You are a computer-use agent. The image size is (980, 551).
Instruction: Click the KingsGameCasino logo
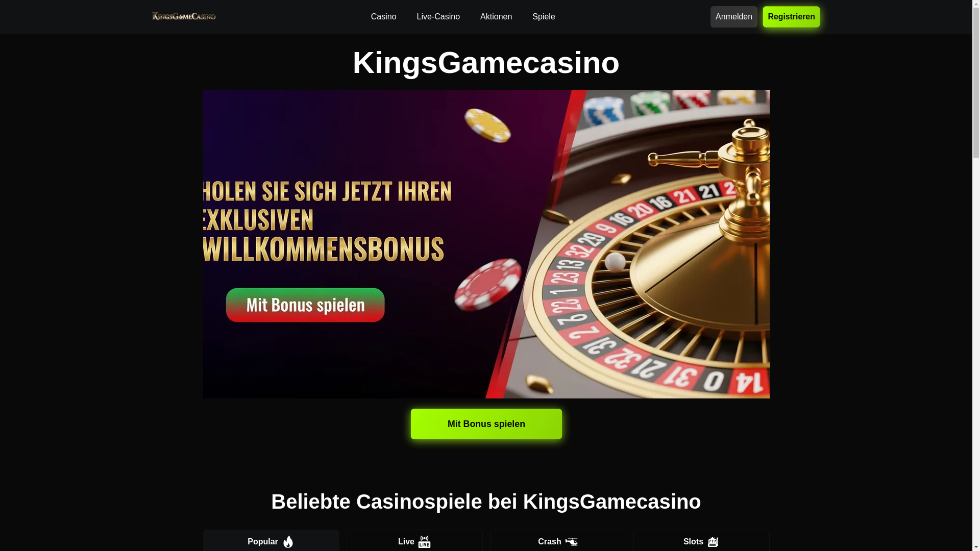click(184, 16)
